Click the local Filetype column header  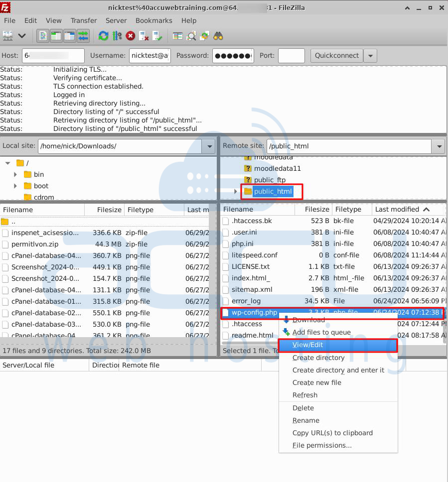pyautogui.click(x=154, y=210)
